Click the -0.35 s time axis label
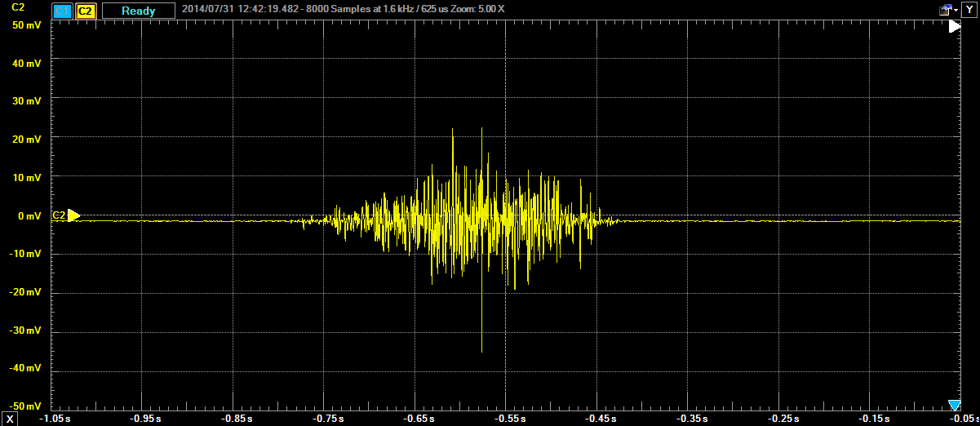Image resolution: width=980 pixels, height=426 pixels. tap(692, 419)
